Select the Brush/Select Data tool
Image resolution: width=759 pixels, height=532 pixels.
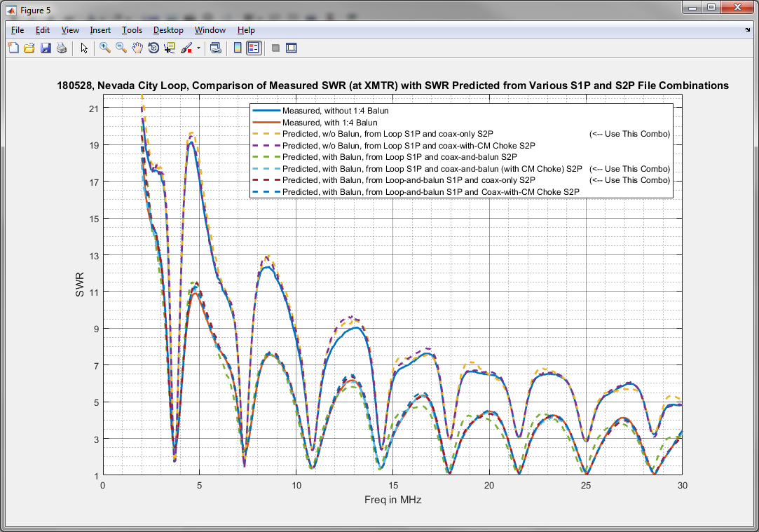(186, 48)
